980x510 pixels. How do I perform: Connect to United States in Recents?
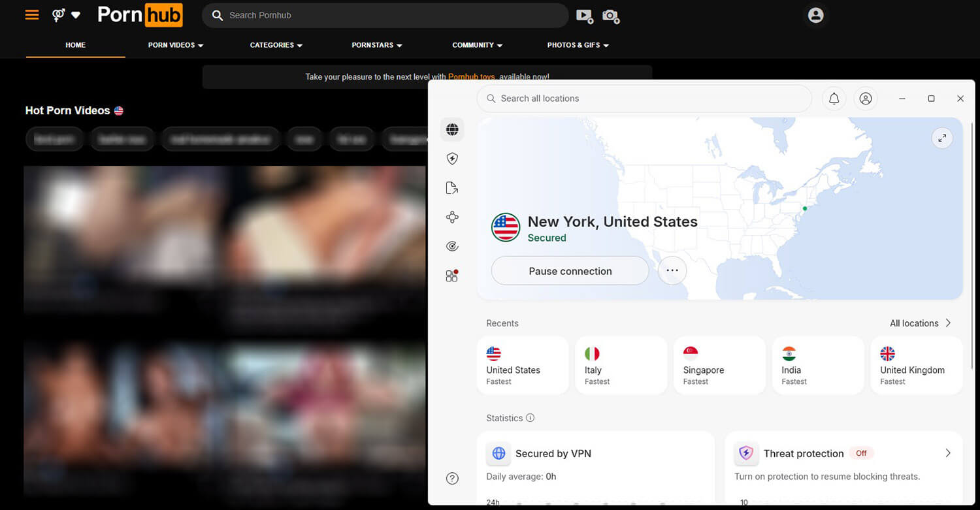(x=523, y=365)
